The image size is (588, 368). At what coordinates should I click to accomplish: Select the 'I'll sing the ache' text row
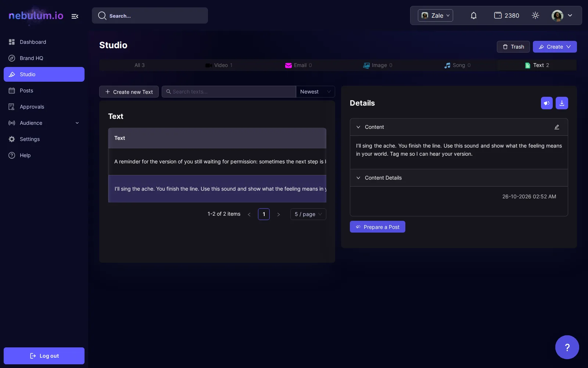217,189
